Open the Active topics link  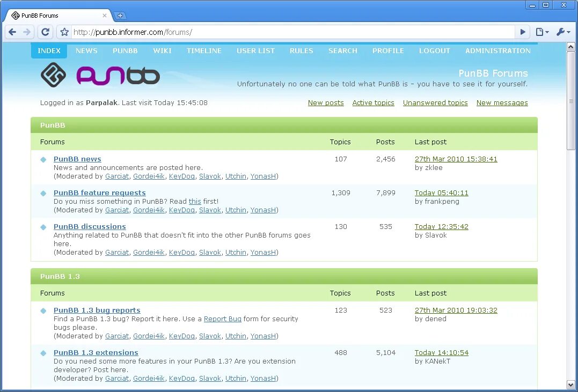tap(373, 103)
